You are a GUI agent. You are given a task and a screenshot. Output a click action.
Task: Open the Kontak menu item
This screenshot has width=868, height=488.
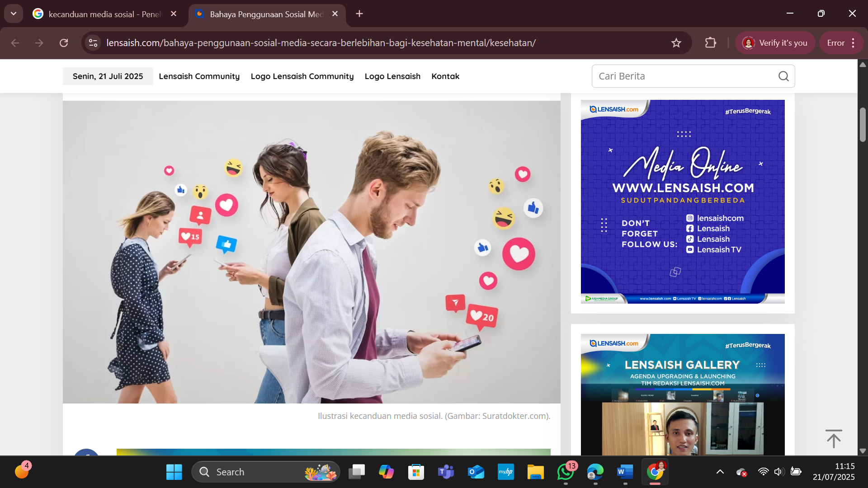(x=445, y=76)
